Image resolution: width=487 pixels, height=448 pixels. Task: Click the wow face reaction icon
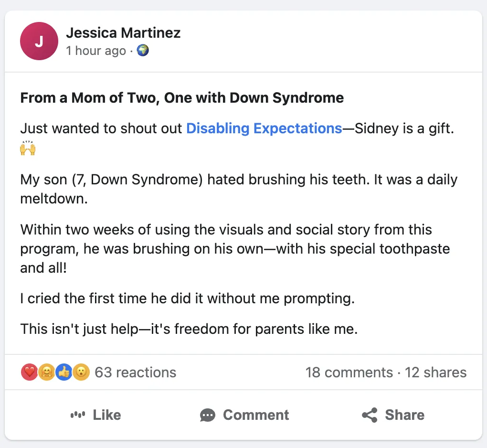coord(81,372)
